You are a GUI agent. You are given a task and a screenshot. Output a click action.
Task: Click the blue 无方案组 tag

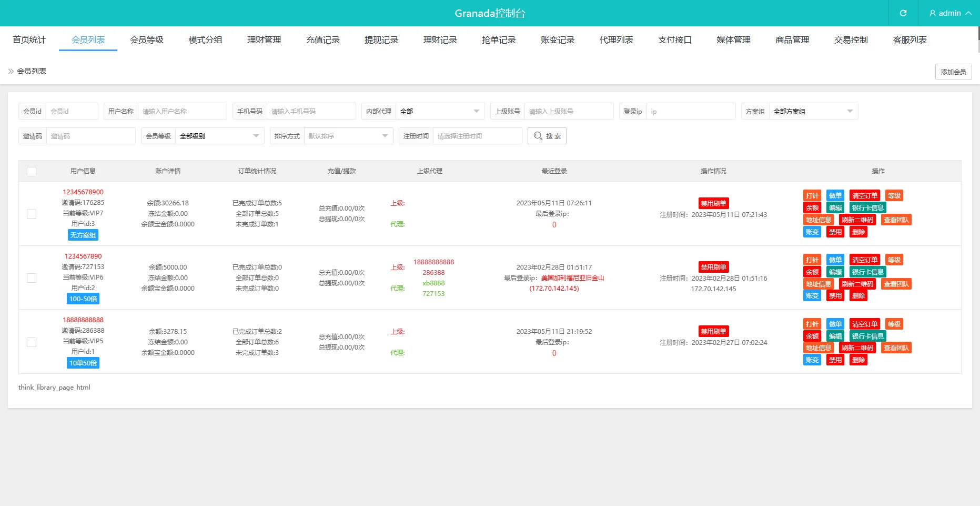(x=83, y=235)
